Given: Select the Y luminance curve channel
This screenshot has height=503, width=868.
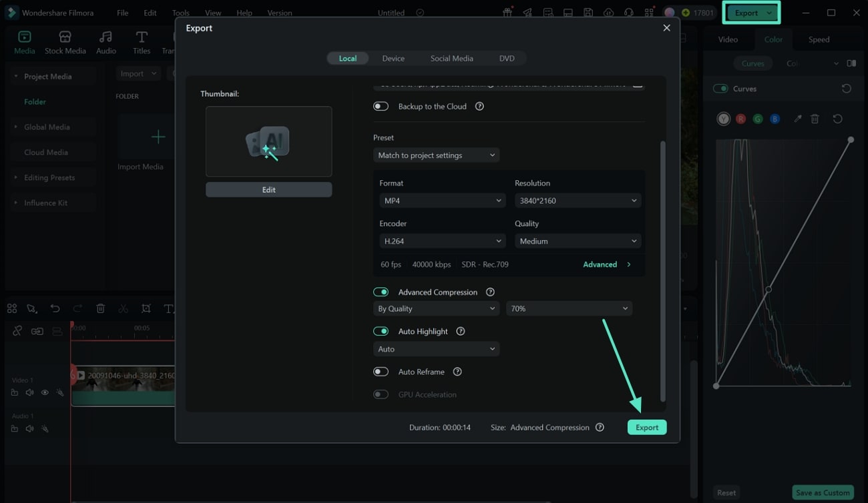Looking at the screenshot, I should [x=723, y=119].
